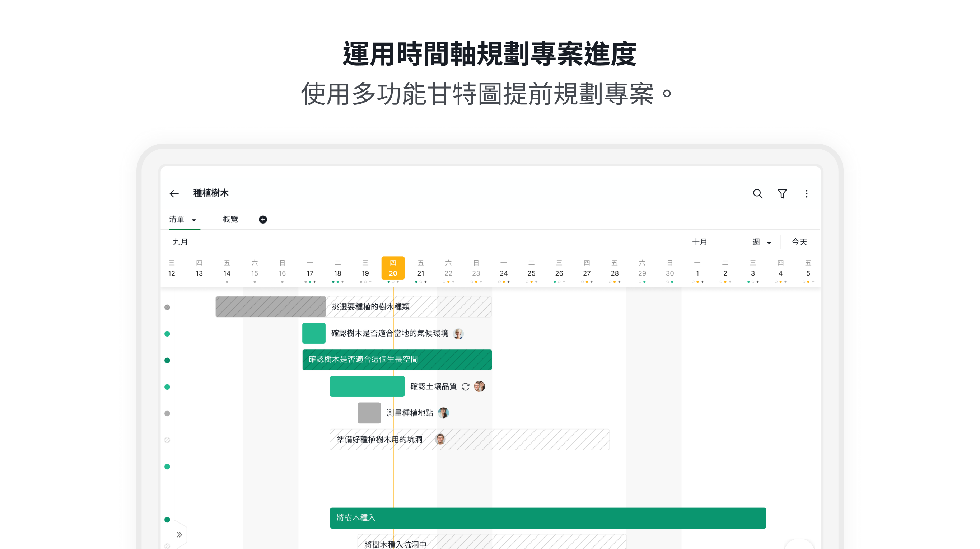Click the recurring icon beside 確認土壤品質
980x549 pixels.
click(465, 386)
